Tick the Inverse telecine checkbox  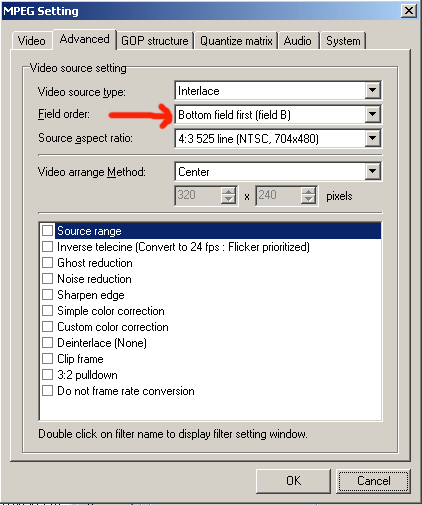click(47, 247)
